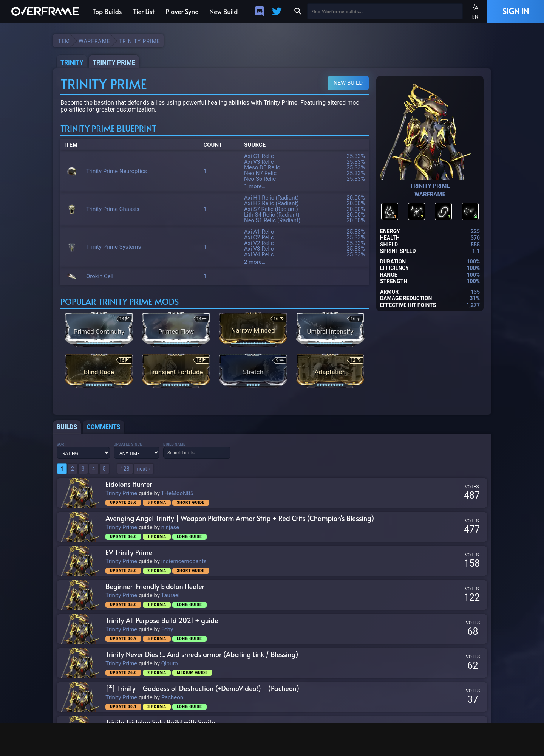Open the Updated Since dropdown Any Time
Image resolution: width=544 pixels, height=756 pixels.
(x=136, y=453)
